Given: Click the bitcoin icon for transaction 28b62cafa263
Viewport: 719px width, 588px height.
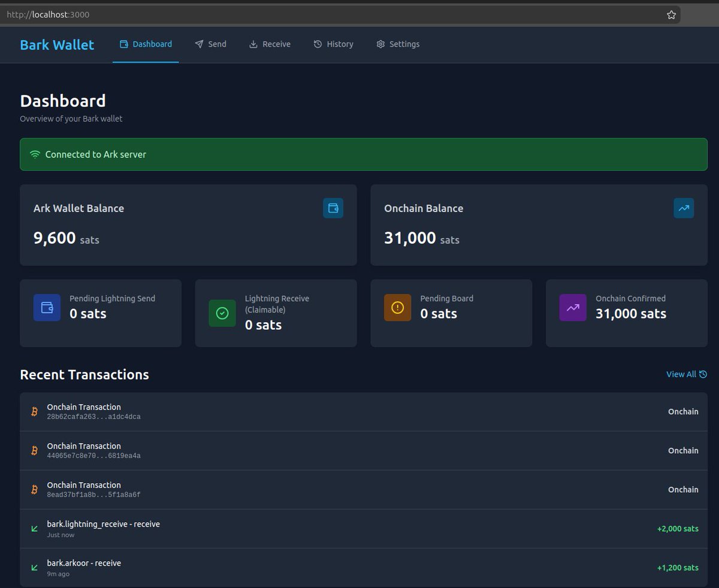Looking at the screenshot, I should 34,412.
